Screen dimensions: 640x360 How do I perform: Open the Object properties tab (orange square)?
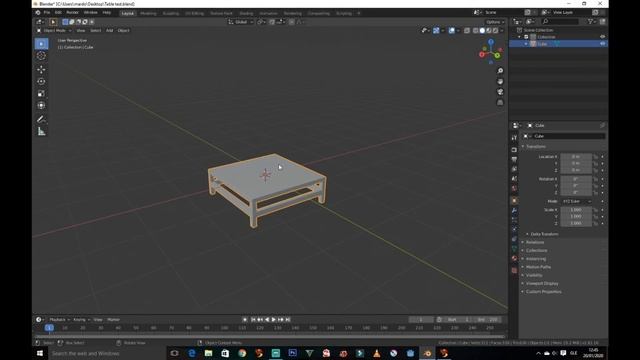click(514, 200)
